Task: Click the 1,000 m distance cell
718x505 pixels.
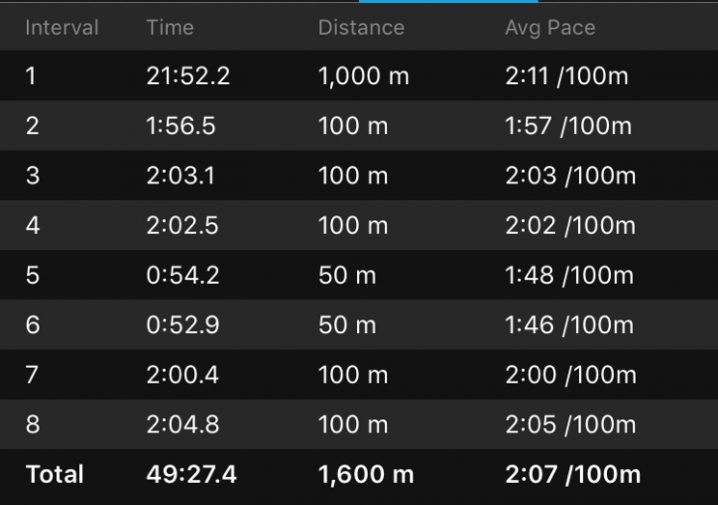Action: [363, 76]
